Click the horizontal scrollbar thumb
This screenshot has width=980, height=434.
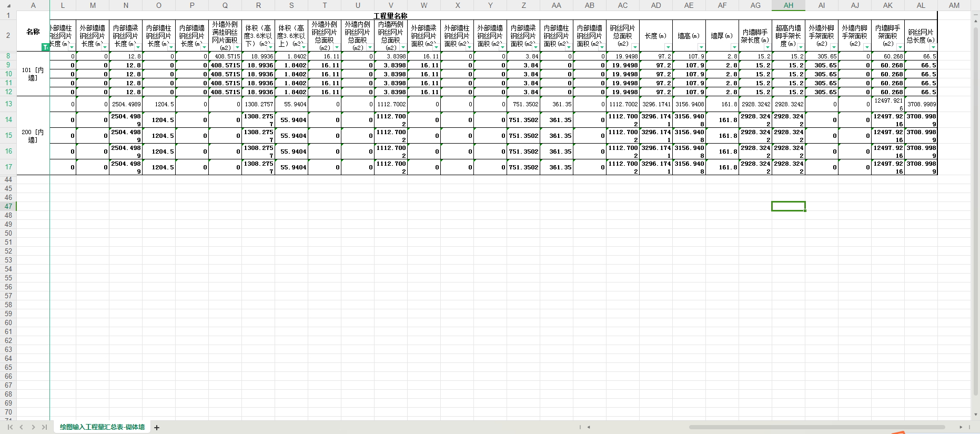click(x=817, y=427)
